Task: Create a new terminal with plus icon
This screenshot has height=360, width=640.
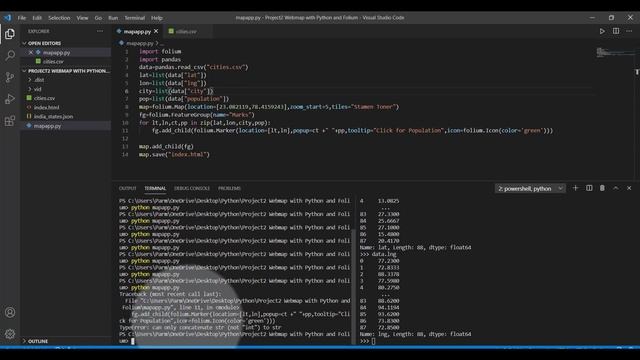Action: (576, 188)
